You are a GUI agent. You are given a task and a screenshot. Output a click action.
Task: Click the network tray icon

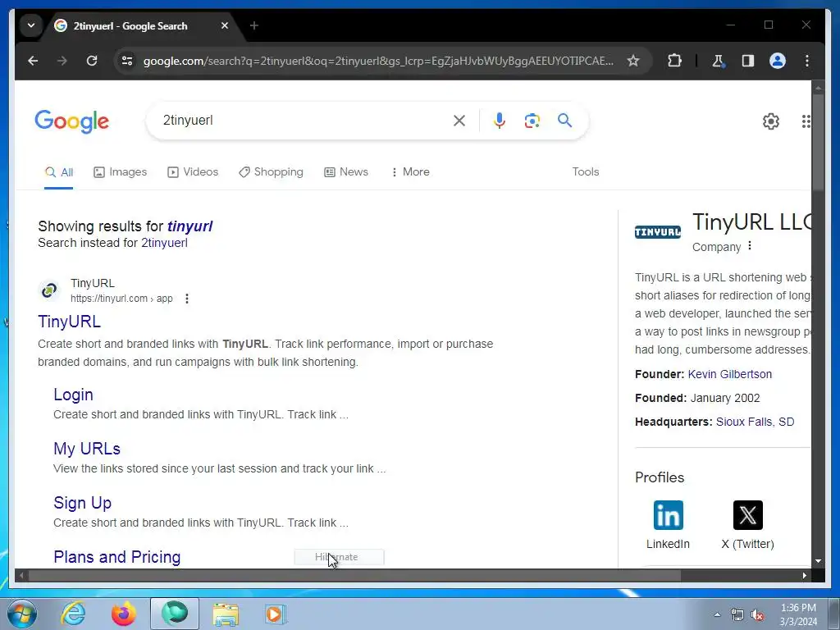click(x=737, y=615)
